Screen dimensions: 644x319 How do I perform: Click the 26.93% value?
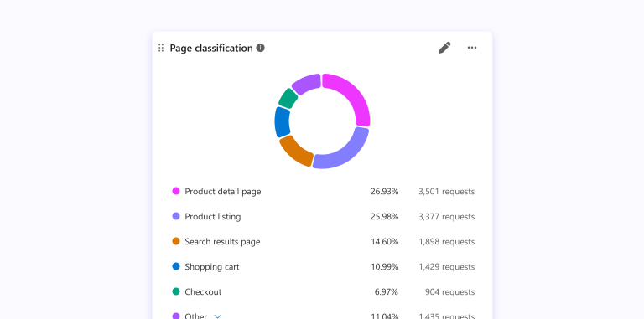pyautogui.click(x=384, y=192)
